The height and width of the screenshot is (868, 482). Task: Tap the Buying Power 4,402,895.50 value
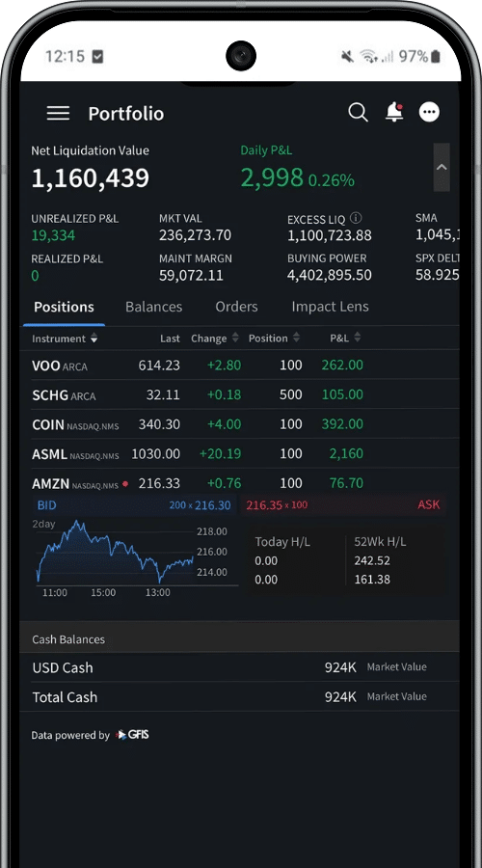pyautogui.click(x=330, y=275)
